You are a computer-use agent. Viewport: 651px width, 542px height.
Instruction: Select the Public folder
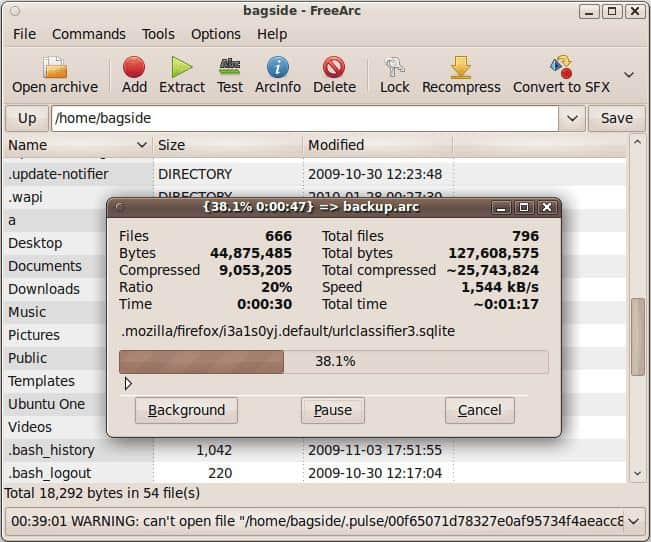point(27,358)
